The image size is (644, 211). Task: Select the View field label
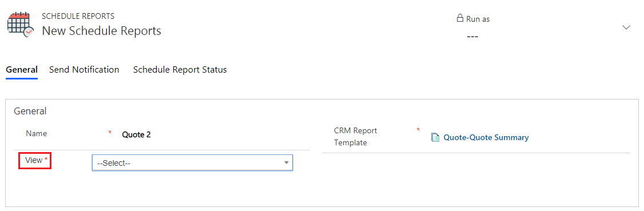coord(34,160)
